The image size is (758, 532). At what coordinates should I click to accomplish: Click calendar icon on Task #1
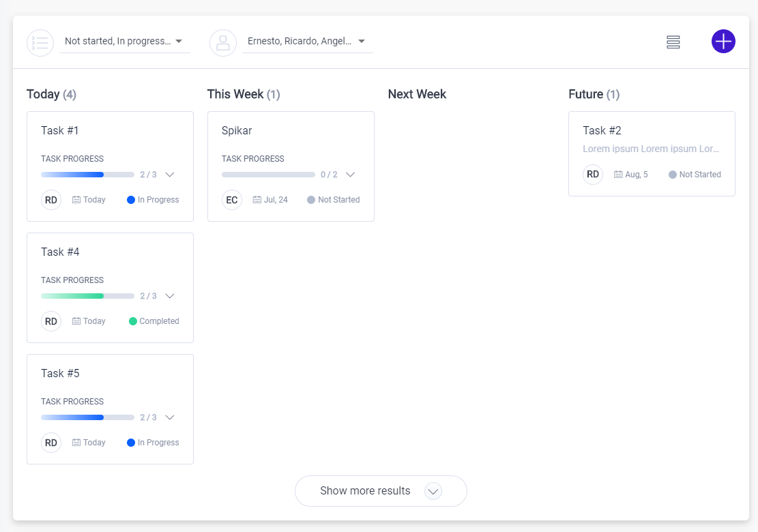[76, 200]
